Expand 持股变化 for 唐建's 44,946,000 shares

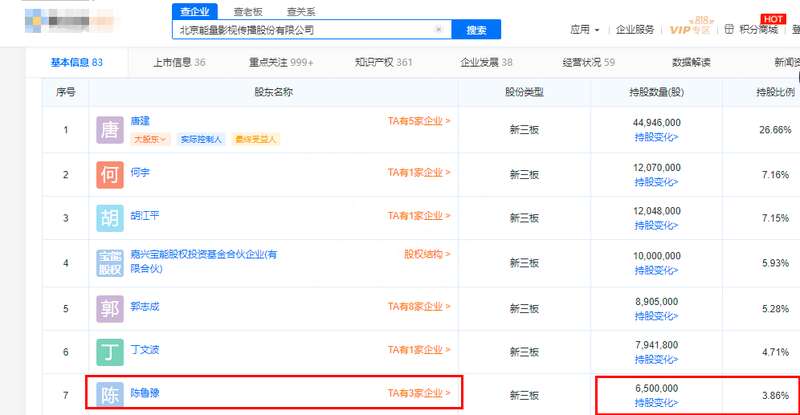(x=656, y=137)
